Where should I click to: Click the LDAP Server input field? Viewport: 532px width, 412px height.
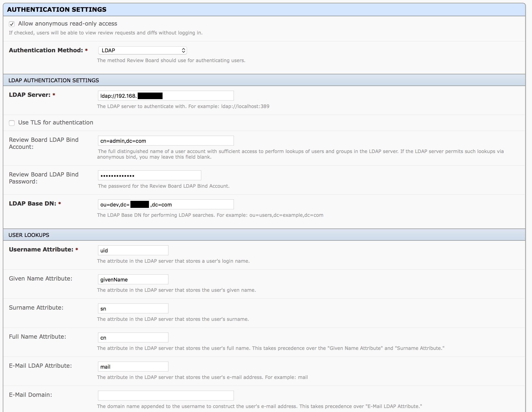[166, 96]
